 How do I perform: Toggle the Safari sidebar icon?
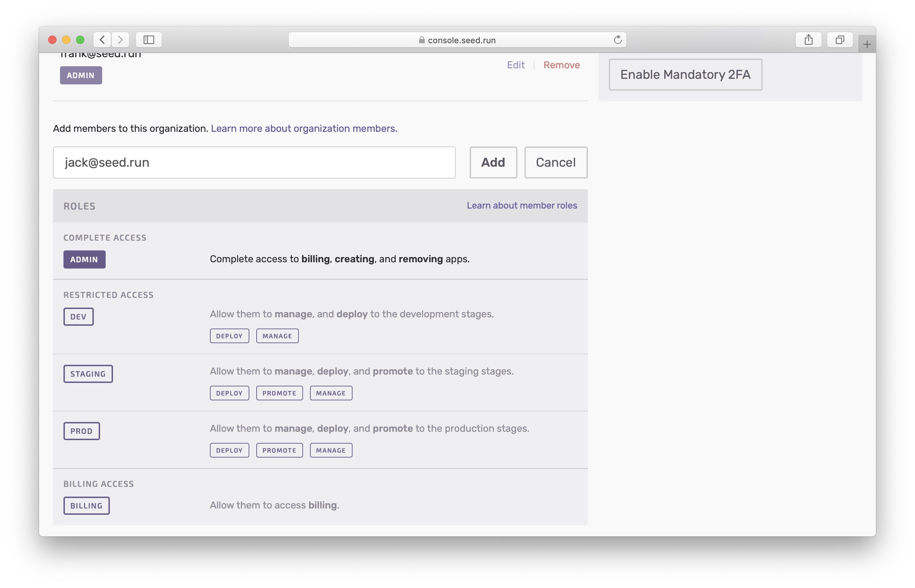pyautogui.click(x=149, y=40)
